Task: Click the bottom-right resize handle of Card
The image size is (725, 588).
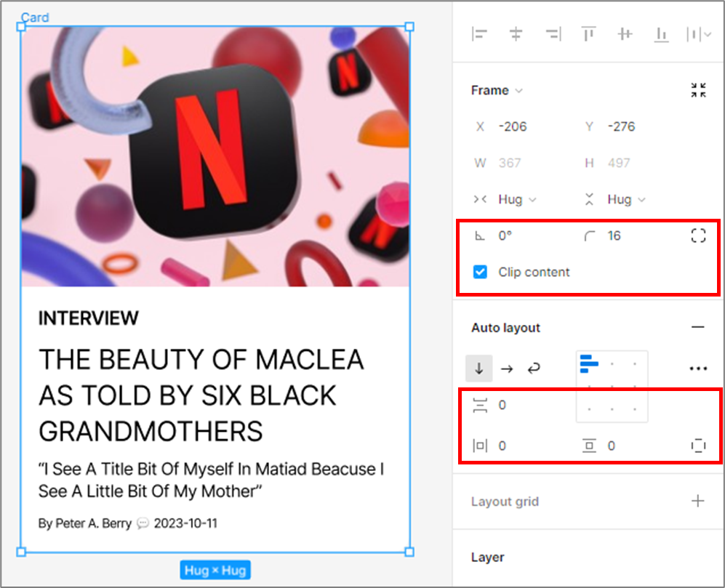Action: click(409, 552)
